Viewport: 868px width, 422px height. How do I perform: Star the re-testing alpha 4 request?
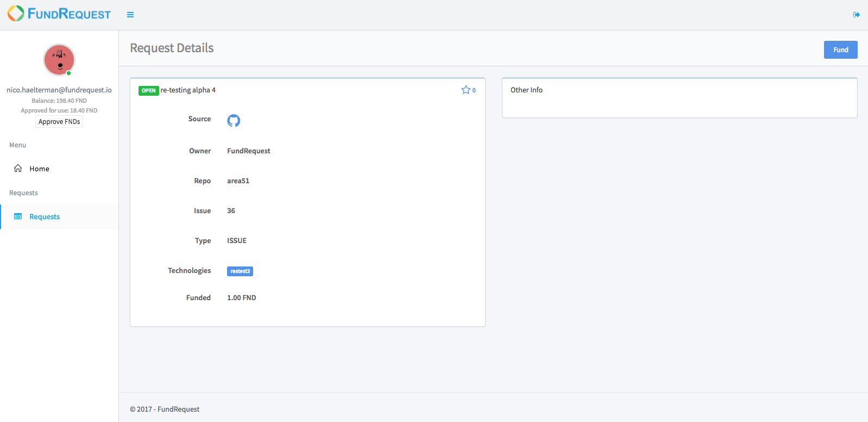(466, 90)
